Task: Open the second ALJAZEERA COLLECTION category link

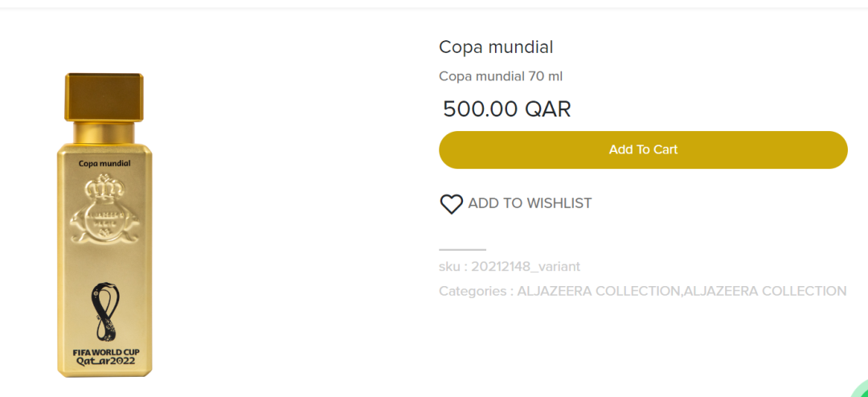Action: [764, 291]
